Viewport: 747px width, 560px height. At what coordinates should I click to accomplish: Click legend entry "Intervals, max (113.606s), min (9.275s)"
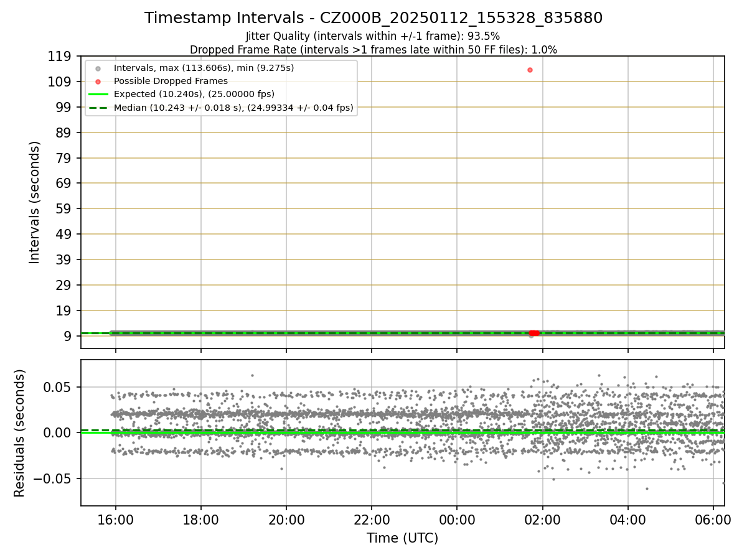204,67
